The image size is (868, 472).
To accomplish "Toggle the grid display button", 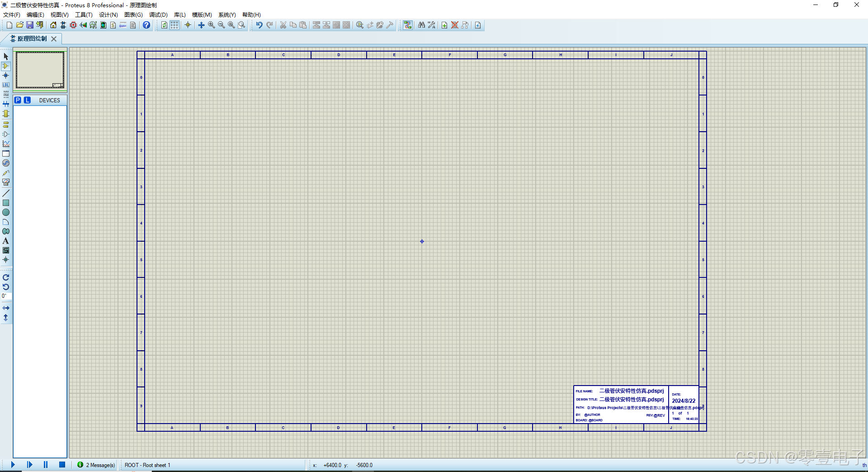I will tap(175, 25).
